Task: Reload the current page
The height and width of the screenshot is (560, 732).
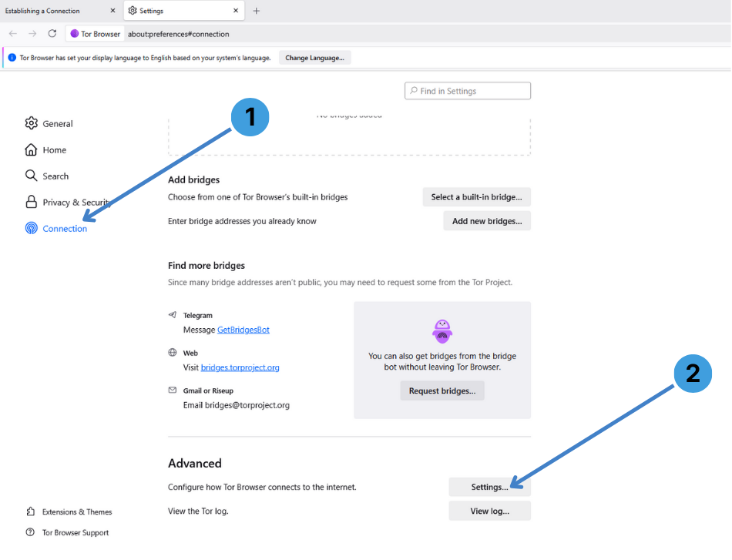Action: 52,34
